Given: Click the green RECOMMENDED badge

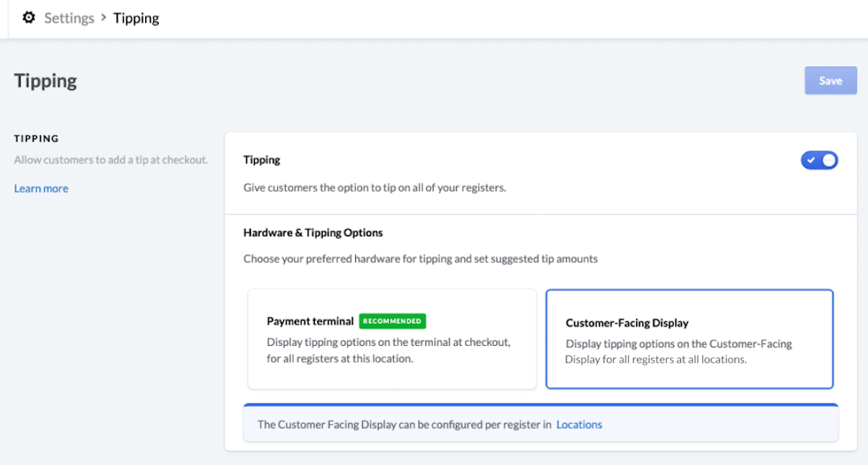Looking at the screenshot, I should click(x=392, y=321).
